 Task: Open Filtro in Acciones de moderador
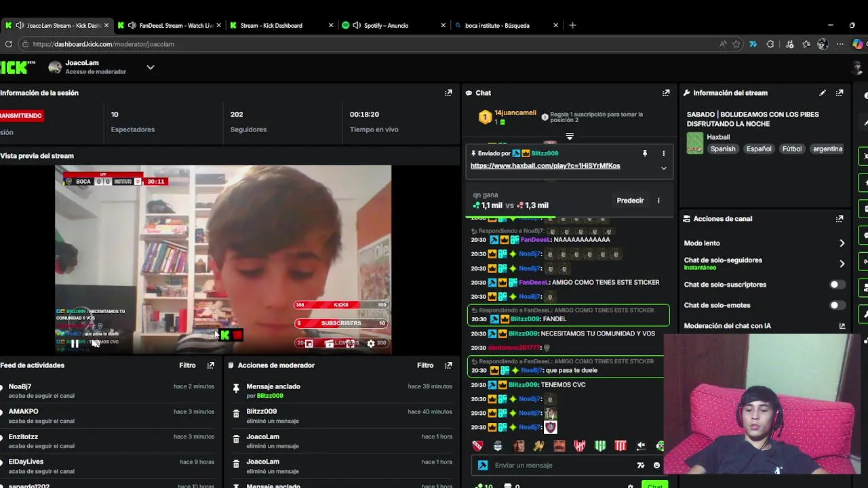coord(425,365)
